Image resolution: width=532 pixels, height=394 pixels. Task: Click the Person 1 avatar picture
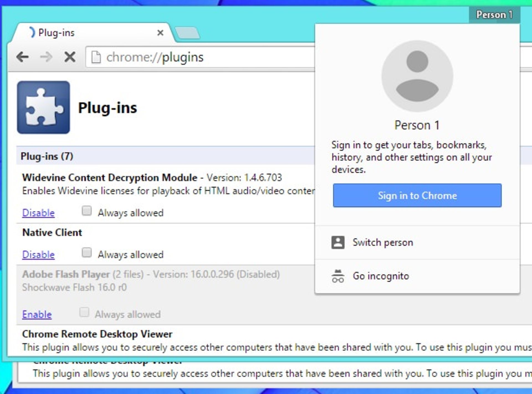(417, 76)
